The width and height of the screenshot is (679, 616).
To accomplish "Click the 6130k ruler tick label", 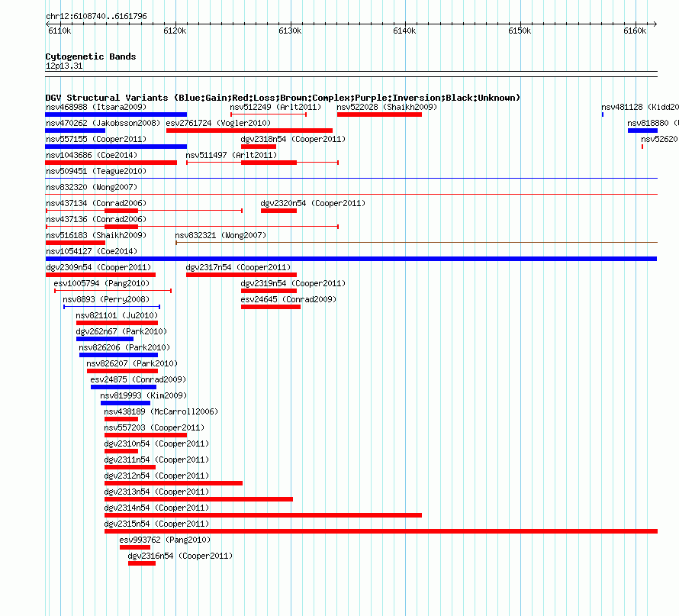I will coord(290,31).
